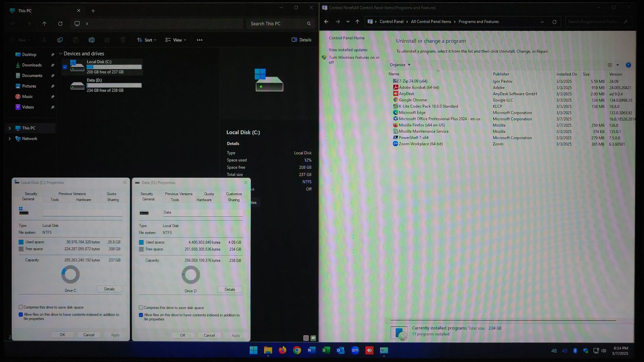
Task: Open Zoom from the taskbar
Action: [x=355, y=350]
